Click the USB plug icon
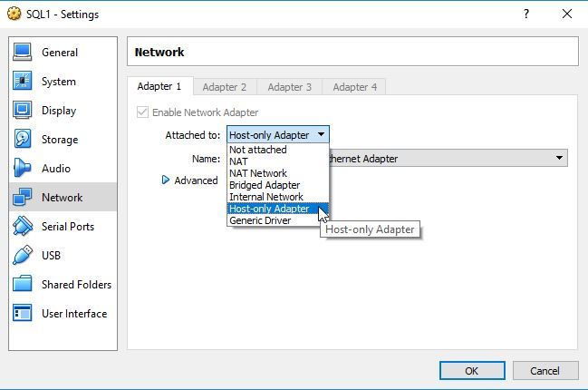 [x=23, y=256]
